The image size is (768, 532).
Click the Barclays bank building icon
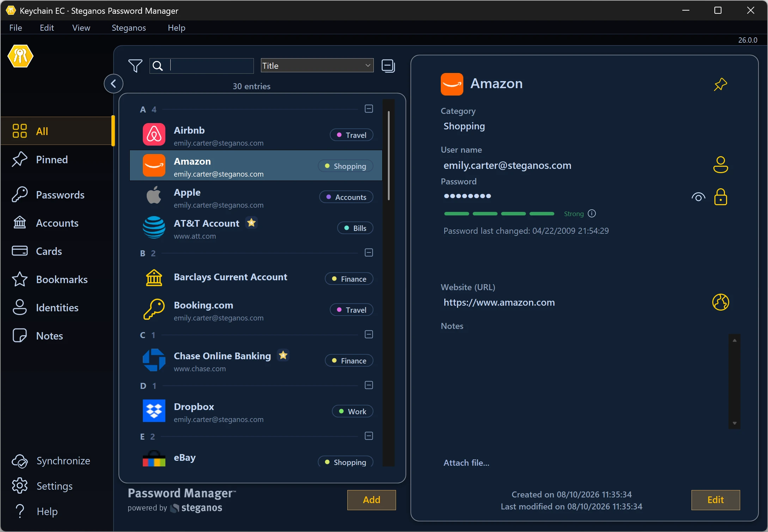tap(154, 277)
